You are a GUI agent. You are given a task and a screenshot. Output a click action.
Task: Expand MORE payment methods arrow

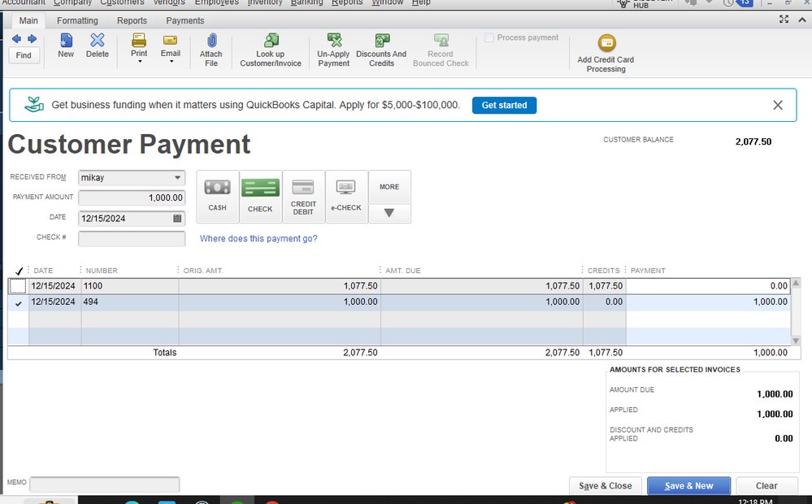[x=389, y=214]
